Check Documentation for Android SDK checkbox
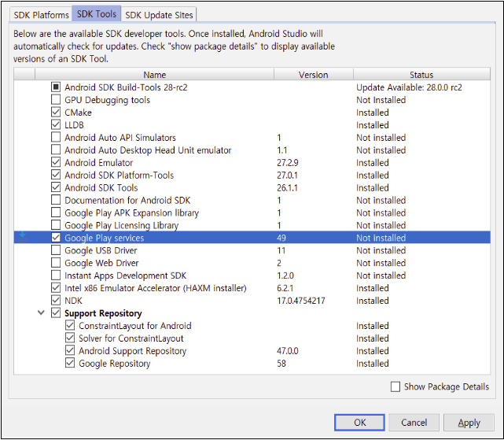 tap(56, 200)
